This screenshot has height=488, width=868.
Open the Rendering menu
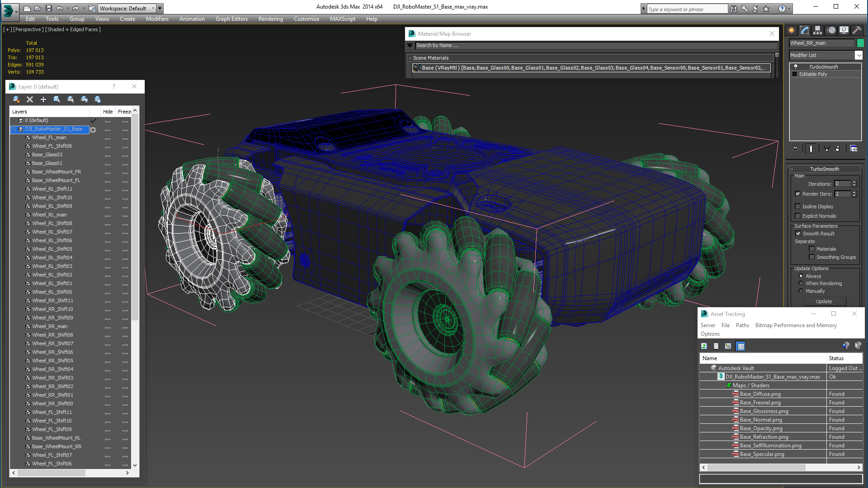pos(270,19)
